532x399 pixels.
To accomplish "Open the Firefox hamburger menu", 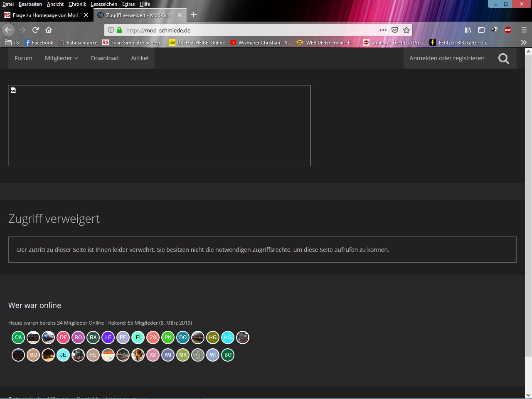I will [x=524, y=30].
